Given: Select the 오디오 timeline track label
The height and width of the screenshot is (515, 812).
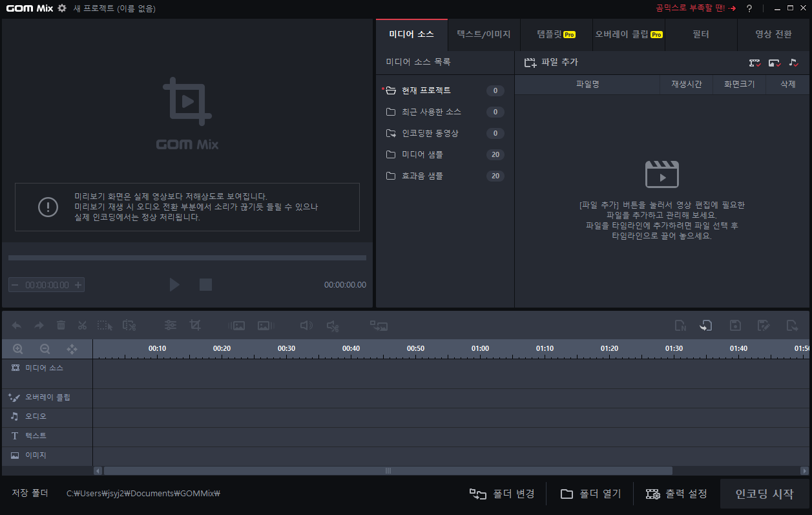Looking at the screenshot, I should tap(47, 417).
